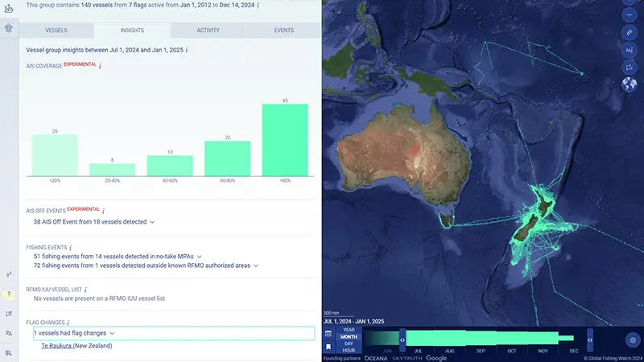Open the vessel group icon in sidebar
Screen dimensions: 644x362
9,28
